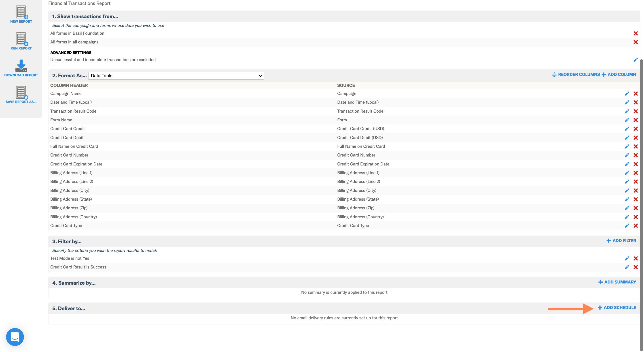Click the New Report icon
Image resolution: width=644 pixels, height=352 pixels.
(21, 12)
